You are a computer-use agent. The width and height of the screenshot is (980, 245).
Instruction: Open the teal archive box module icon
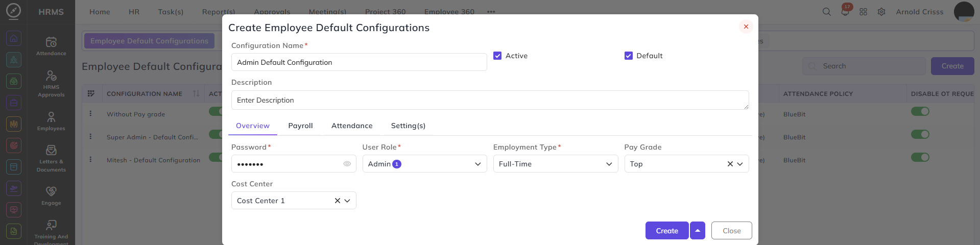(14, 167)
